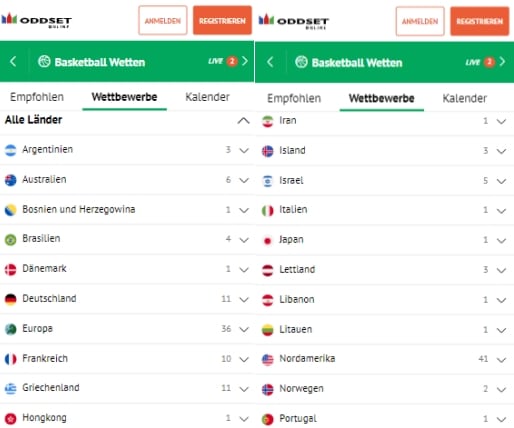Click the left panel back arrow

[13, 61]
